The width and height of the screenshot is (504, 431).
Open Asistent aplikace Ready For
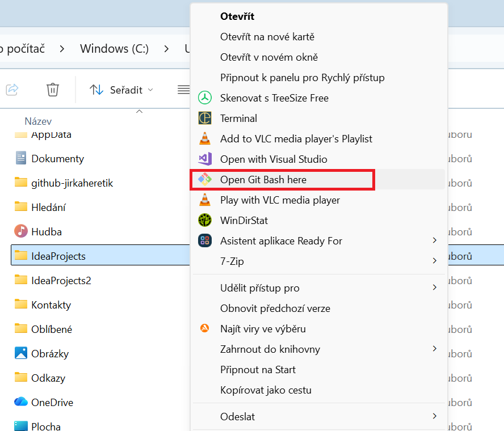282,240
